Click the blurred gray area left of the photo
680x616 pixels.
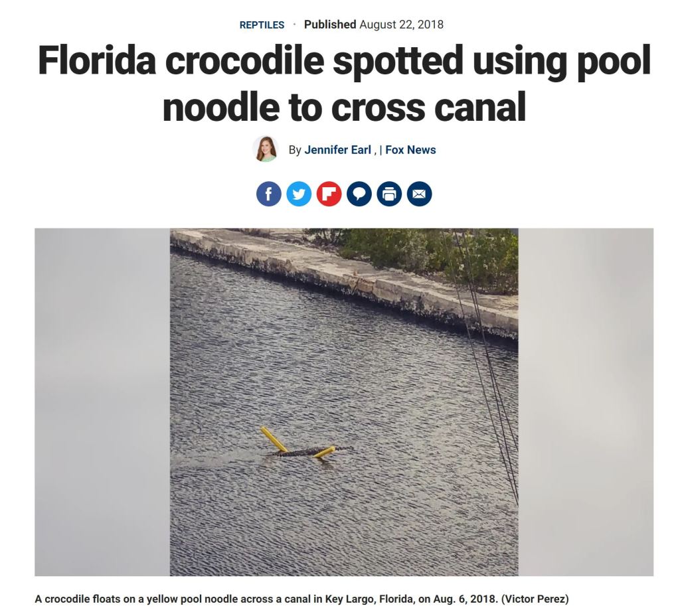102,402
